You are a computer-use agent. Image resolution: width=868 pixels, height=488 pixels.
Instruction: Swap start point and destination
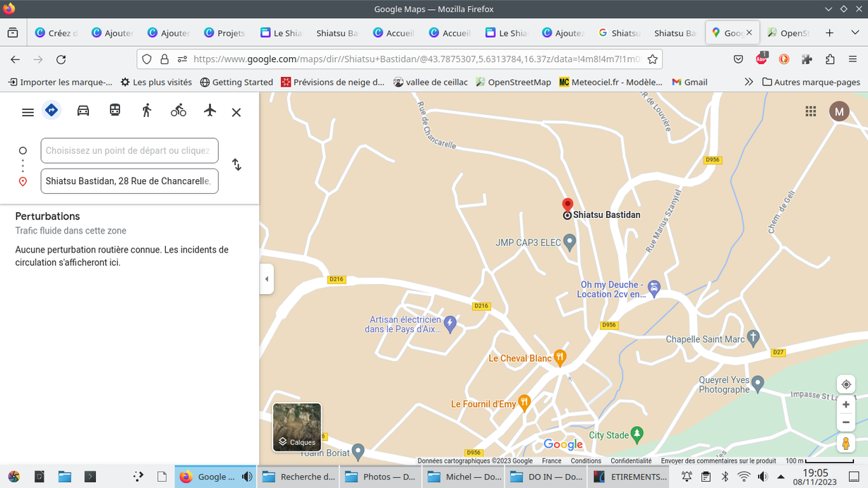236,165
